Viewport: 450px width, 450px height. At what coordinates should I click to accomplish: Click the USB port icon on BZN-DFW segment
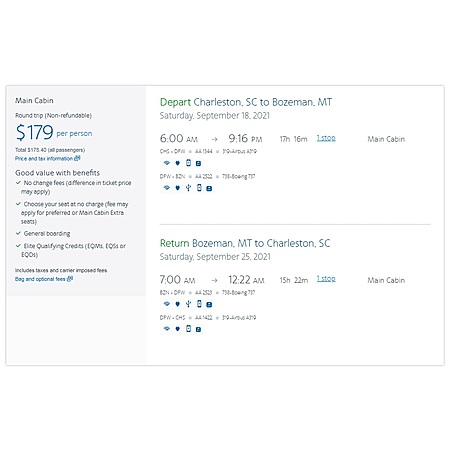pos(188,304)
